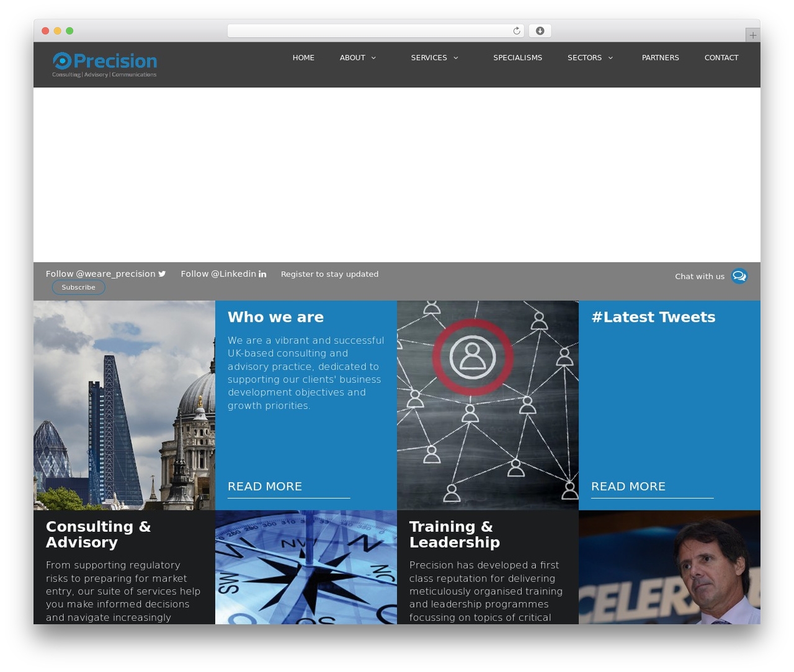Open the compass image tile

pos(306,567)
